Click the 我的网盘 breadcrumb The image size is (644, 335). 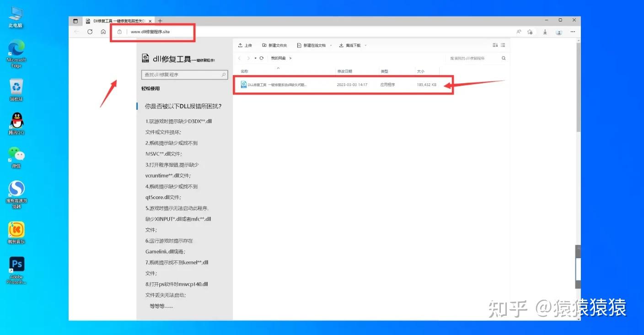pos(278,58)
